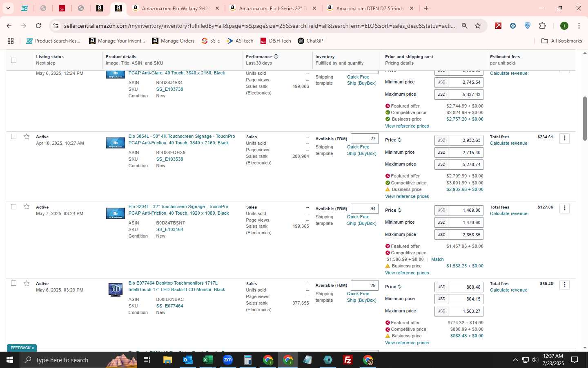588x368 pixels.
Task: Open the tab search dropdown arrow
Action: [x=8, y=8]
